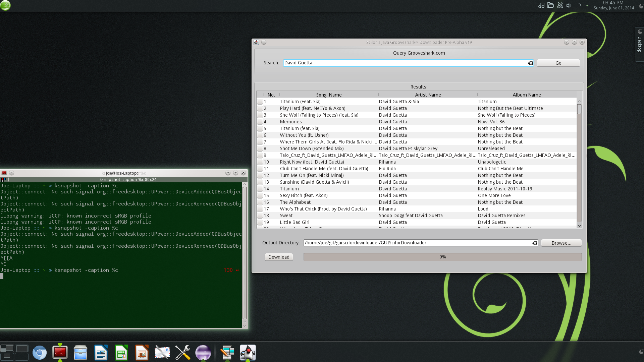Click the Browse... button
Viewport: 644px width, 362px height.
[x=561, y=243]
